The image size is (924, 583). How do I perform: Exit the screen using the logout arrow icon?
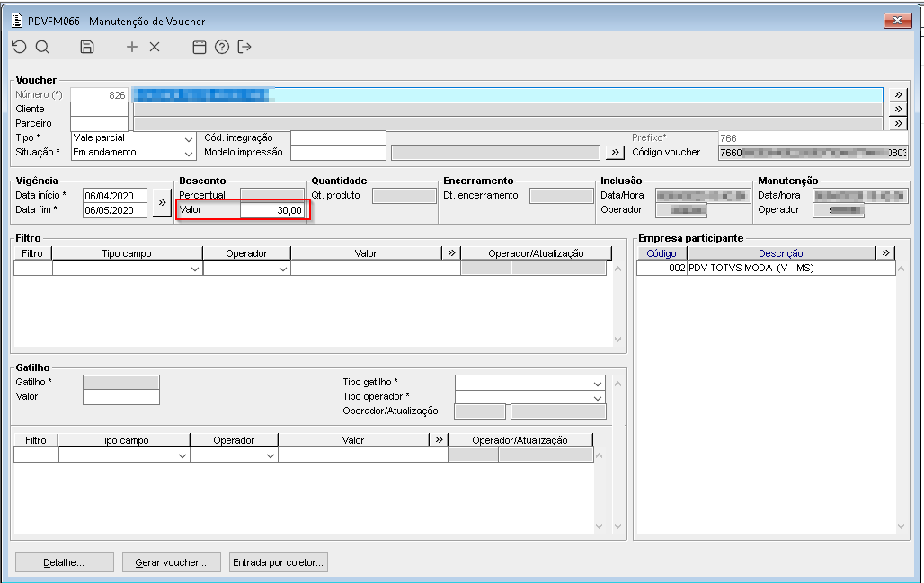coord(244,47)
